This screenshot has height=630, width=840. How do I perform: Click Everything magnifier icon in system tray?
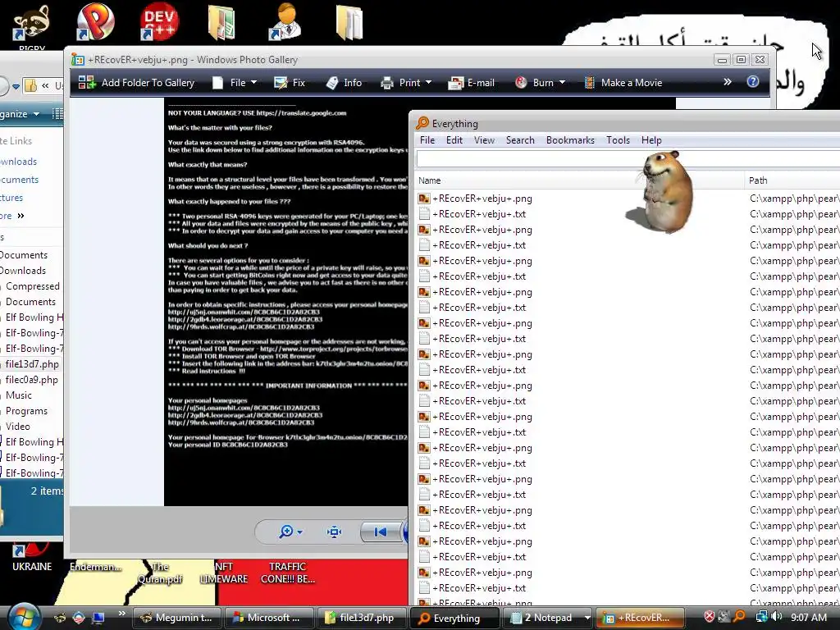740,617
